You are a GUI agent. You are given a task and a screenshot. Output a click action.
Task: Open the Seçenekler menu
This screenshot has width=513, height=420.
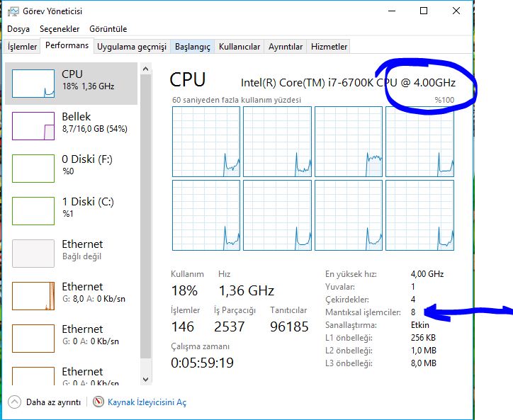point(60,29)
